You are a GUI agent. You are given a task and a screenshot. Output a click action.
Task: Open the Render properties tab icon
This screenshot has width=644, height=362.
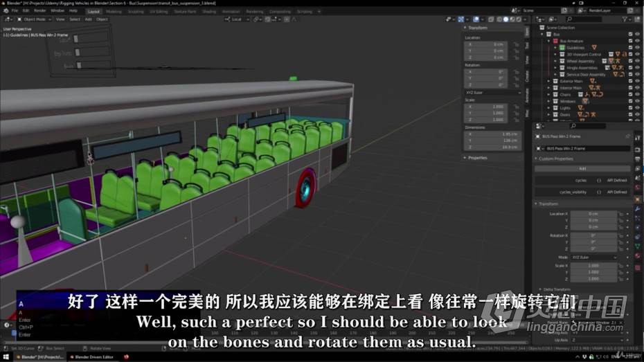tap(638, 150)
